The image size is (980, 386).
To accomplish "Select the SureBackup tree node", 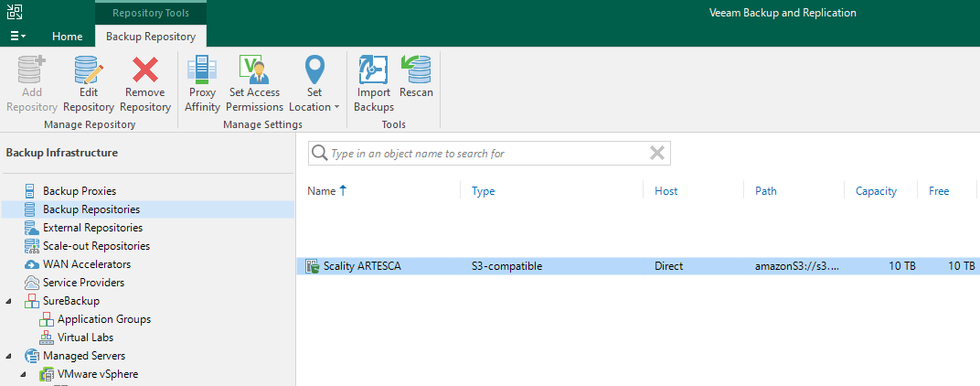I will tap(71, 301).
